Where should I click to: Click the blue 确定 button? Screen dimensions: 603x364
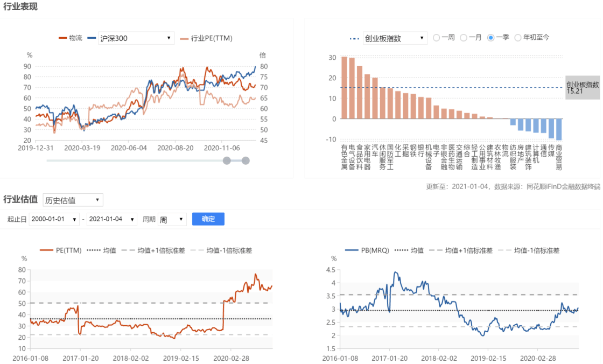click(x=208, y=219)
